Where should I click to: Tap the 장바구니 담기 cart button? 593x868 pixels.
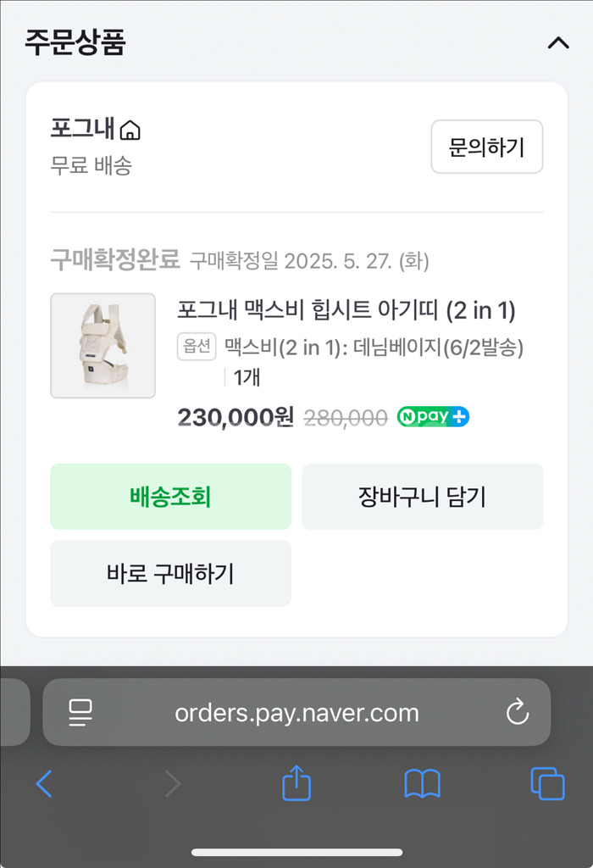point(422,497)
